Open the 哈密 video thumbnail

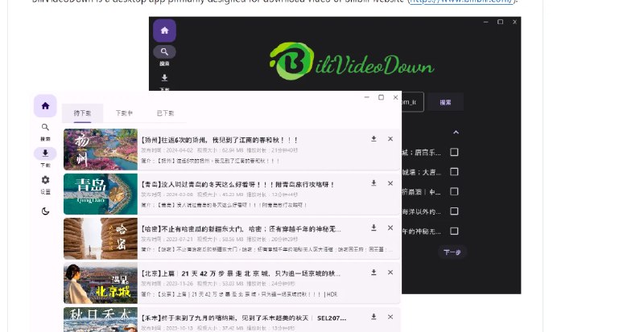101,239
